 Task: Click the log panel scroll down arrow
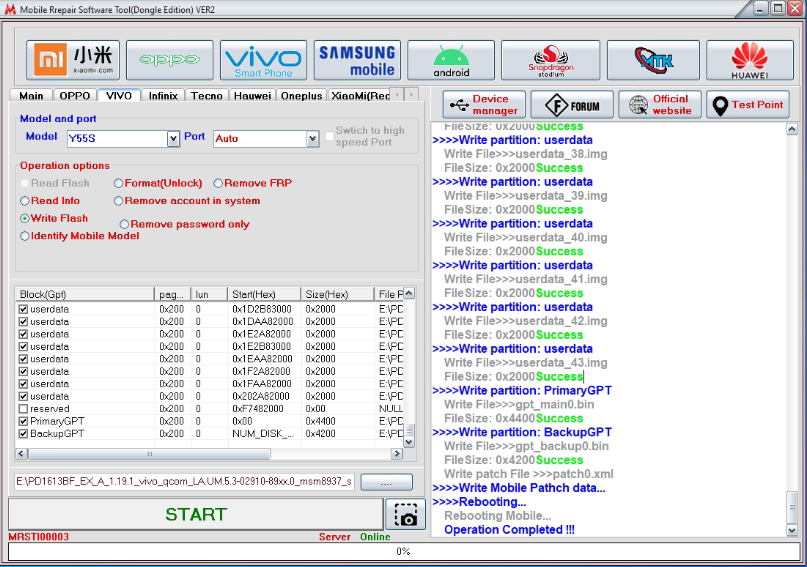tap(792, 530)
